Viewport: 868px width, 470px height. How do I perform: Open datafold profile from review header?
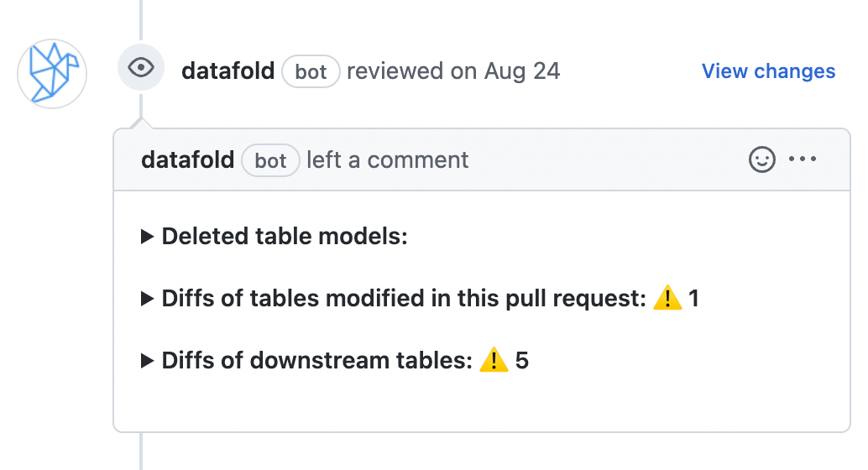coord(227,71)
